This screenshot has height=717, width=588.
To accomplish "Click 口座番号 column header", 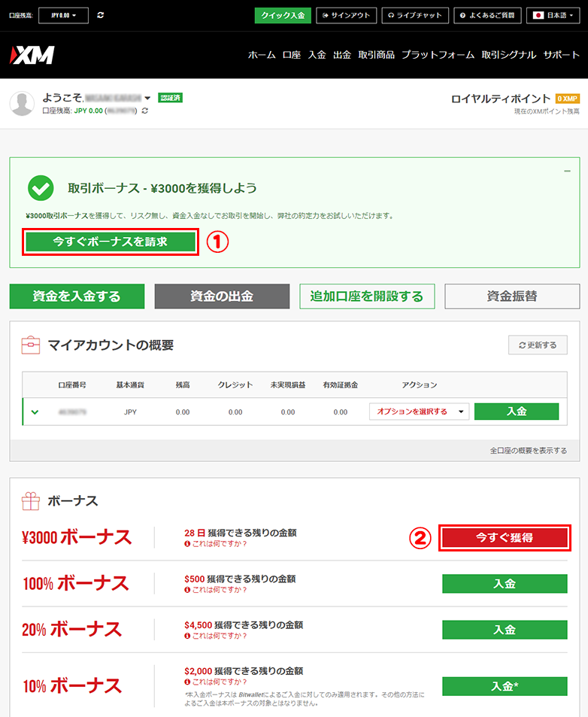I will (72, 385).
